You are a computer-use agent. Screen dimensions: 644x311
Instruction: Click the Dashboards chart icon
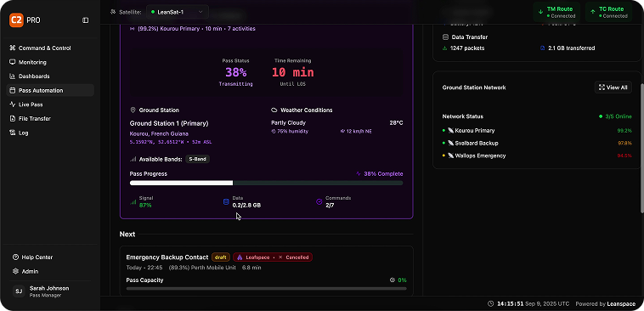click(13, 76)
